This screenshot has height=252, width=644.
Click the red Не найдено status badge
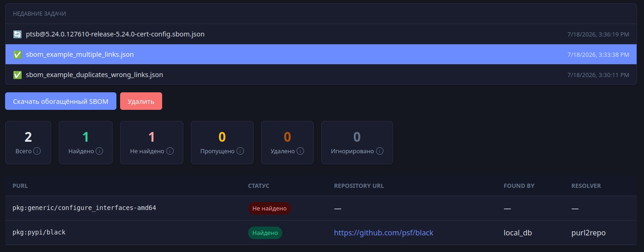pyautogui.click(x=269, y=209)
